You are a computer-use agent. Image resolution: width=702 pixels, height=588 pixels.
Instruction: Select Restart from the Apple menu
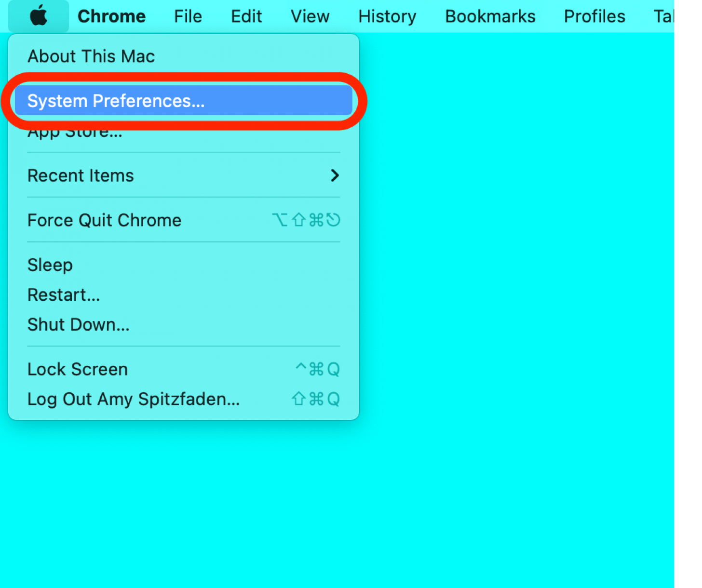point(64,294)
